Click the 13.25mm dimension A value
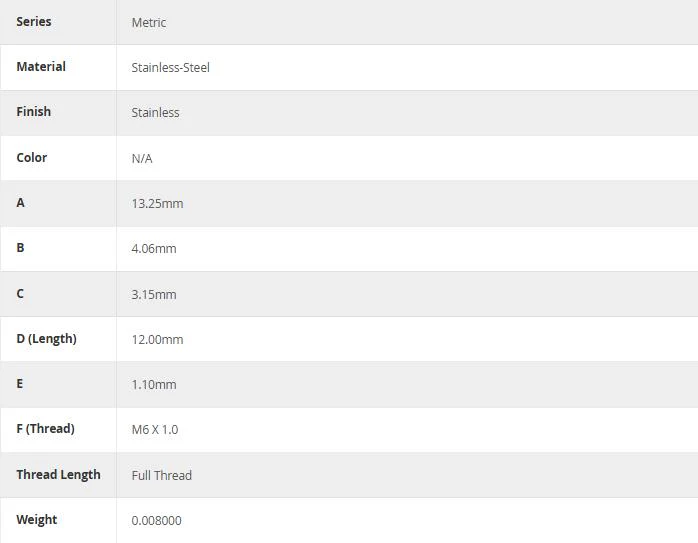Screen dimensions: 698x543 pos(157,204)
